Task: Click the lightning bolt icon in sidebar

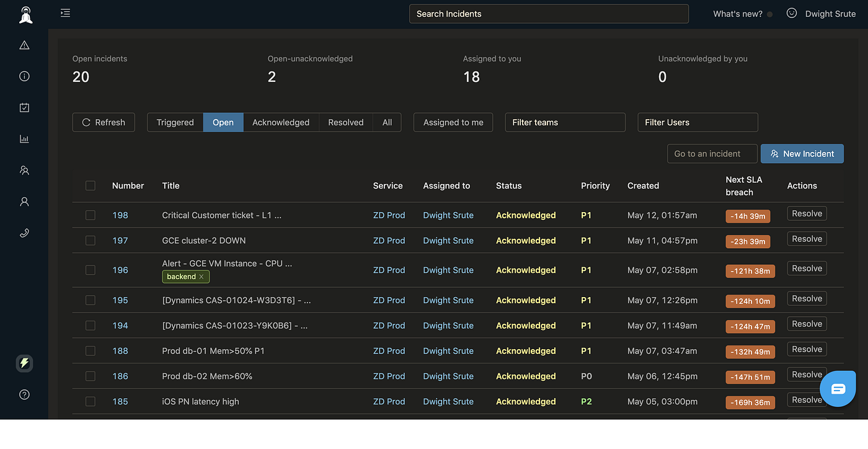Action: pyautogui.click(x=24, y=363)
